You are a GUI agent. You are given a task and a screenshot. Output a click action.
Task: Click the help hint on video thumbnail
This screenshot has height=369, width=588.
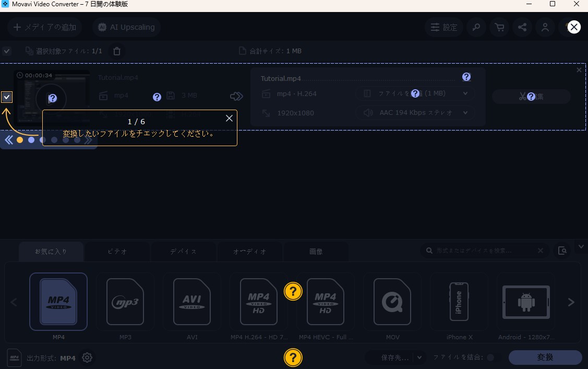(53, 98)
